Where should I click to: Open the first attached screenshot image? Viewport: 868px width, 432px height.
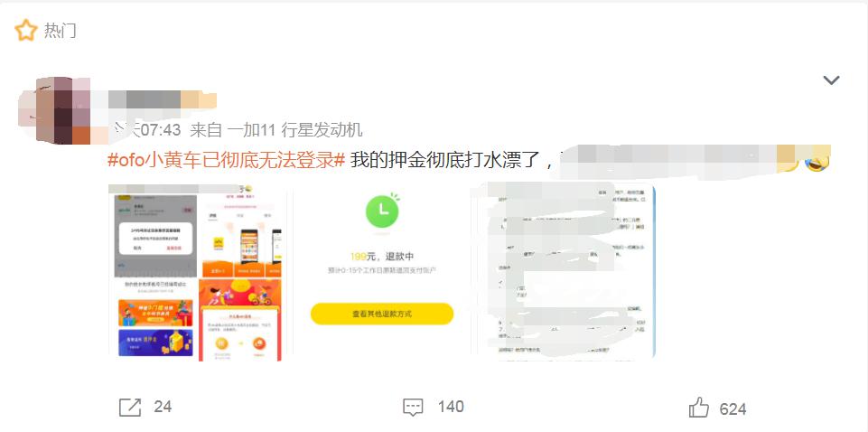[195, 273]
